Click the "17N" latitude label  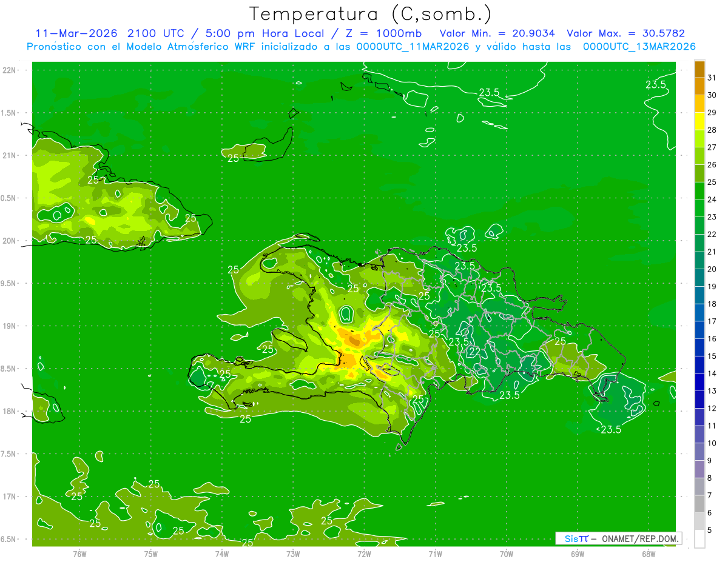(9, 497)
